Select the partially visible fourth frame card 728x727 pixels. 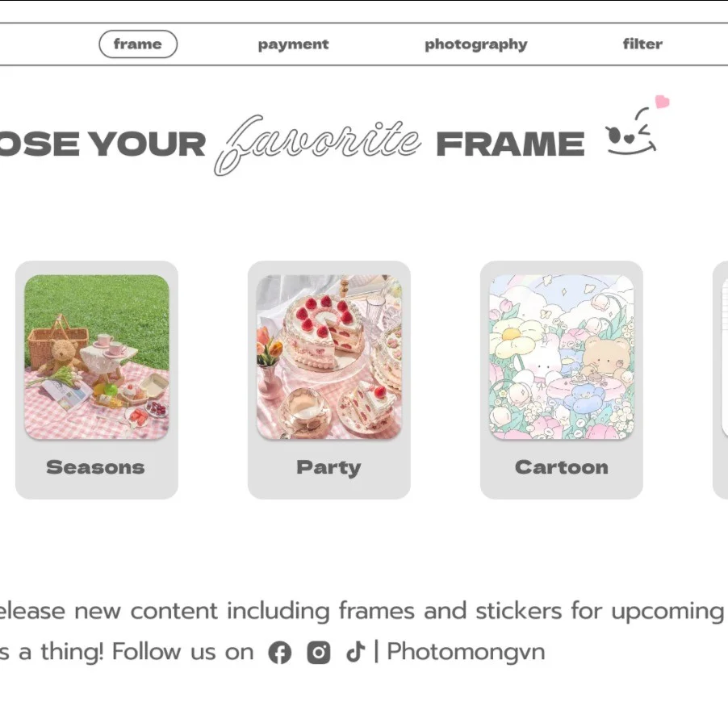(x=720, y=380)
